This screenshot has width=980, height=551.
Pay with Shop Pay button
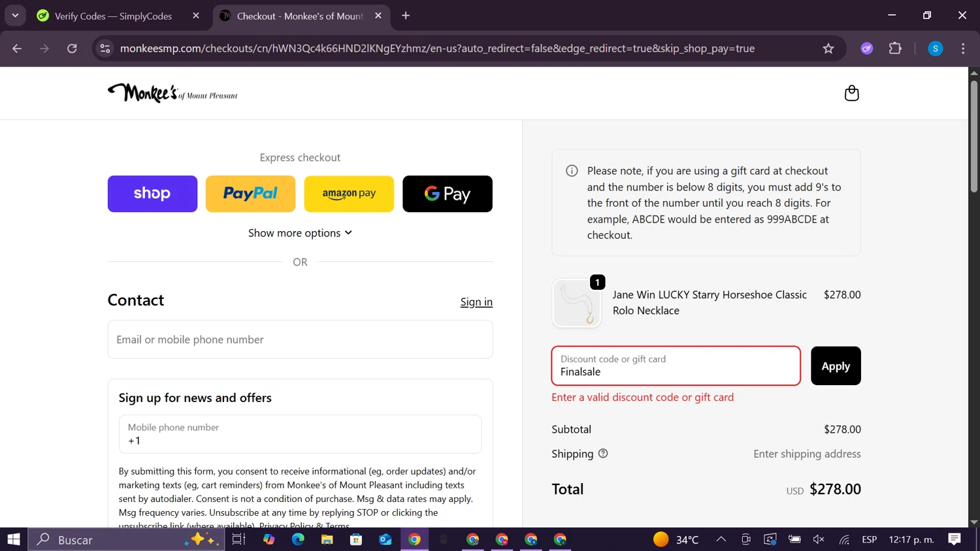(x=152, y=194)
